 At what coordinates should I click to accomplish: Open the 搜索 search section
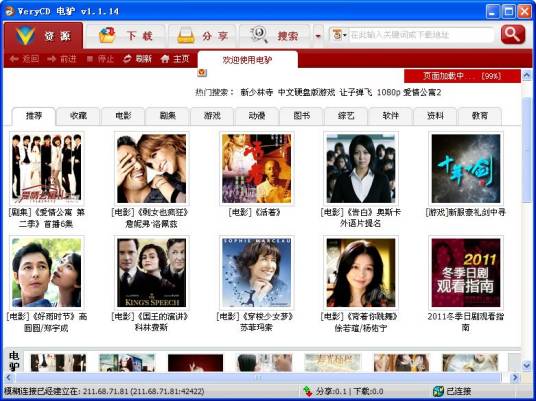[x=274, y=36]
